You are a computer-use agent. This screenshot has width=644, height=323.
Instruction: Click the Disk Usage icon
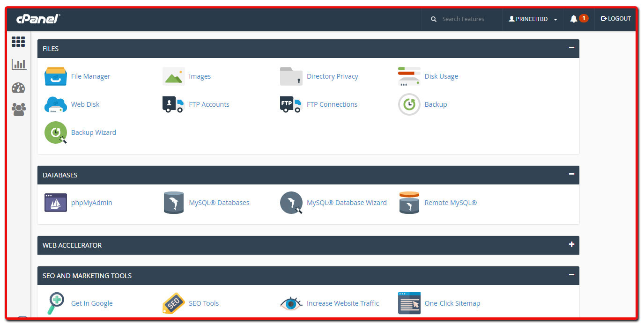pyautogui.click(x=409, y=76)
